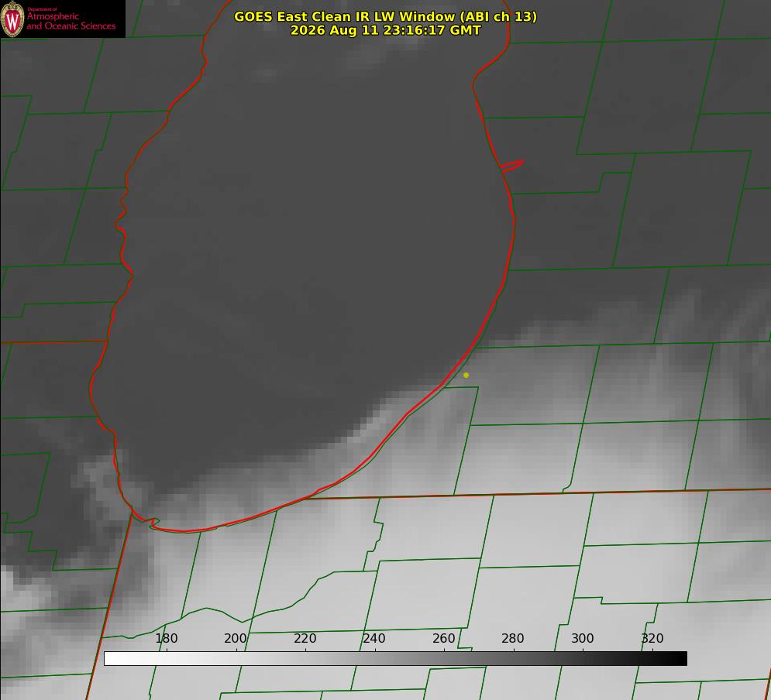Click the 180 label on the colorbar
The image size is (771, 700).
coord(167,638)
